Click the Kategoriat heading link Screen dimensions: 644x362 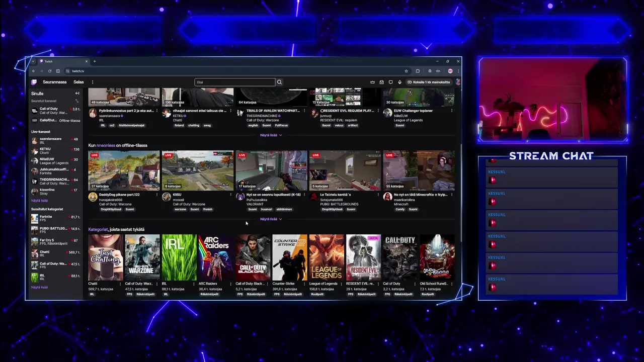[98, 229]
